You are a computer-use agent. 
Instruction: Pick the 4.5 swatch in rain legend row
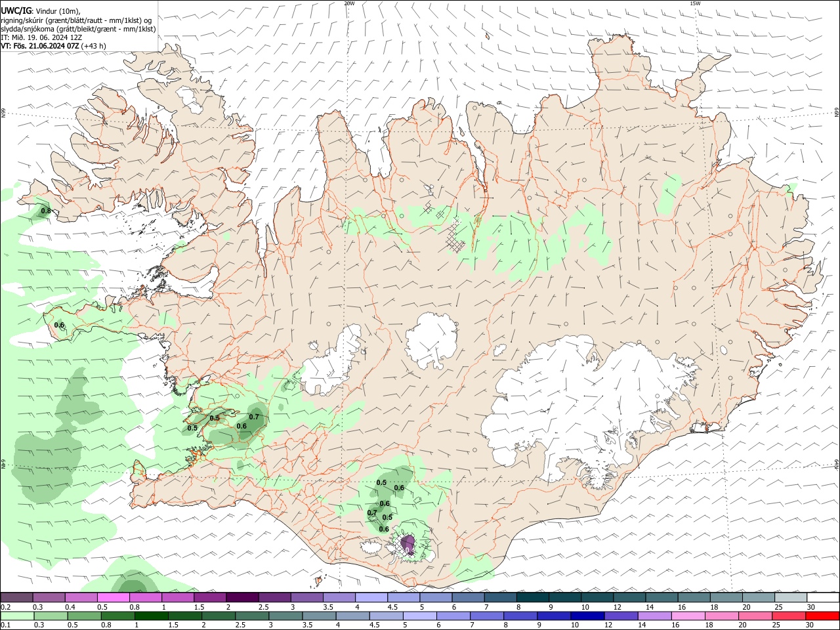pyautogui.click(x=387, y=616)
